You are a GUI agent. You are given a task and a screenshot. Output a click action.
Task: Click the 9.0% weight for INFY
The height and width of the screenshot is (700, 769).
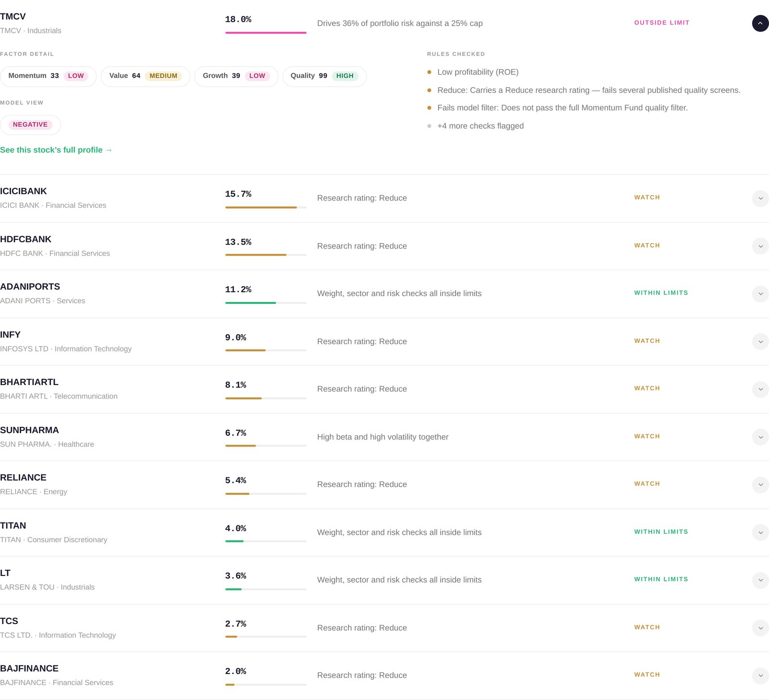pyautogui.click(x=236, y=337)
